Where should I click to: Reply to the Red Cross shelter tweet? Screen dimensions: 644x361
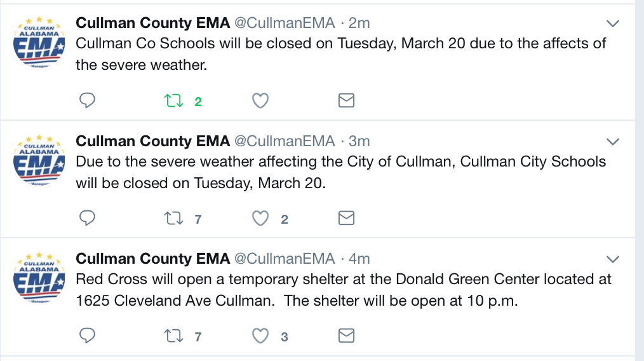click(87, 336)
